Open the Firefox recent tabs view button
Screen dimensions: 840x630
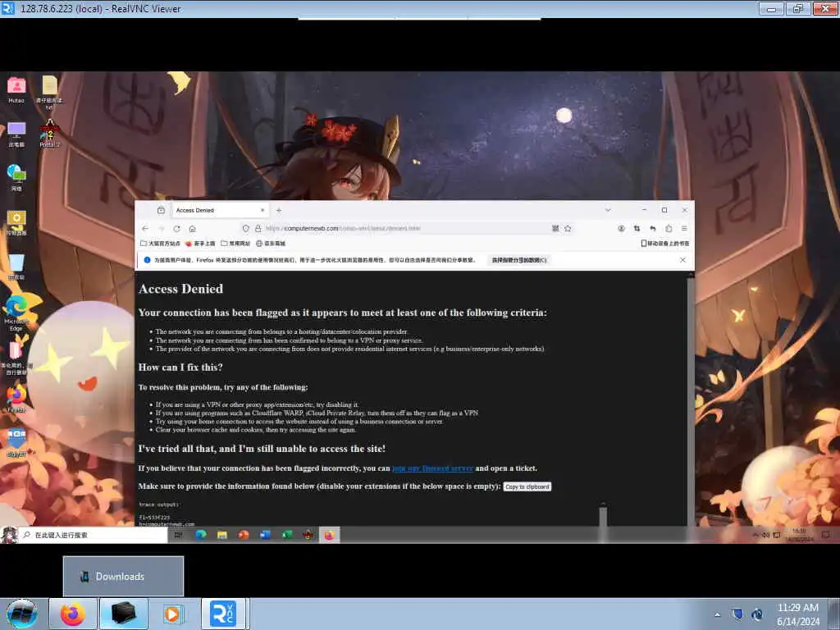click(161, 210)
